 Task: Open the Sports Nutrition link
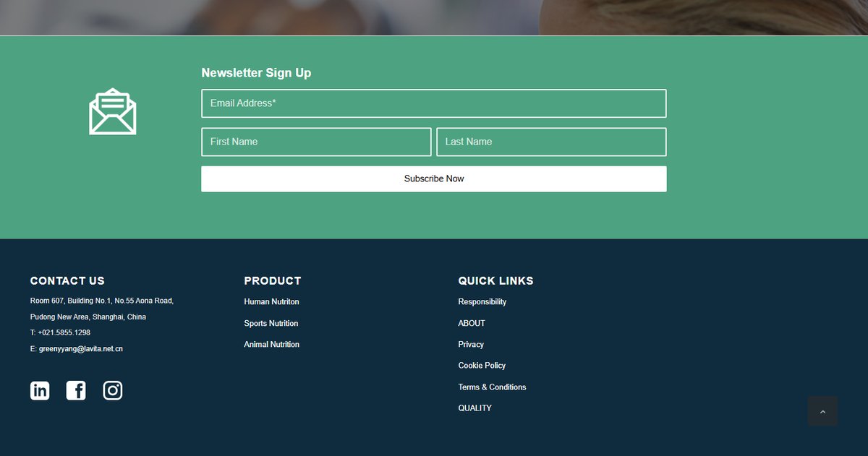271,324
